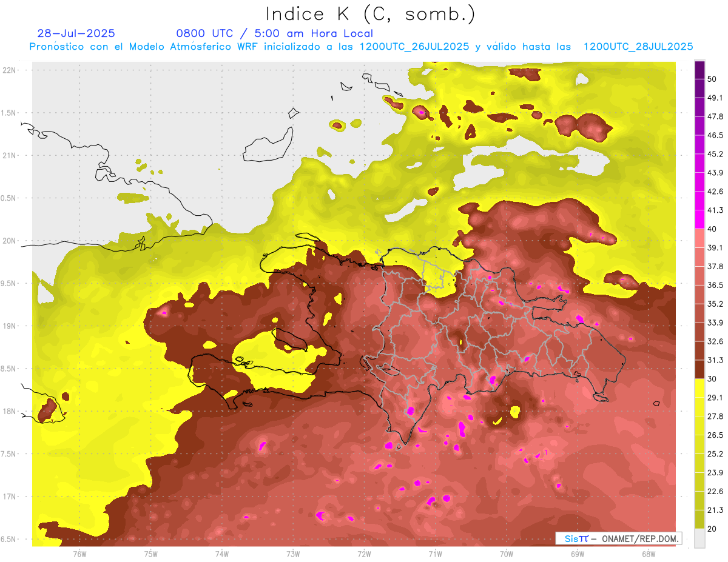Viewport: 728px width, 562px height.
Task: Click the 'Indice K (C, somb.)' title
Action: tap(370, 14)
